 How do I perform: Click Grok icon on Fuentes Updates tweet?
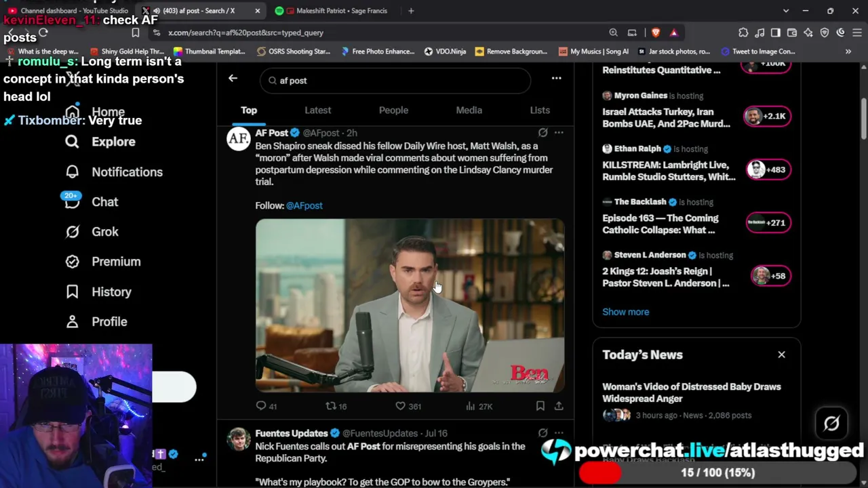click(542, 433)
